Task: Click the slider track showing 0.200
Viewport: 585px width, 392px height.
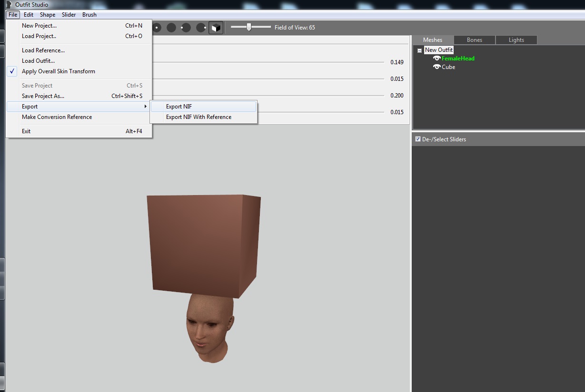Action: [x=268, y=96]
